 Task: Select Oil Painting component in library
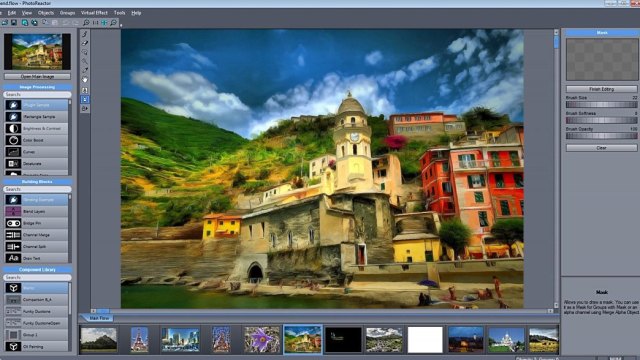point(36,347)
